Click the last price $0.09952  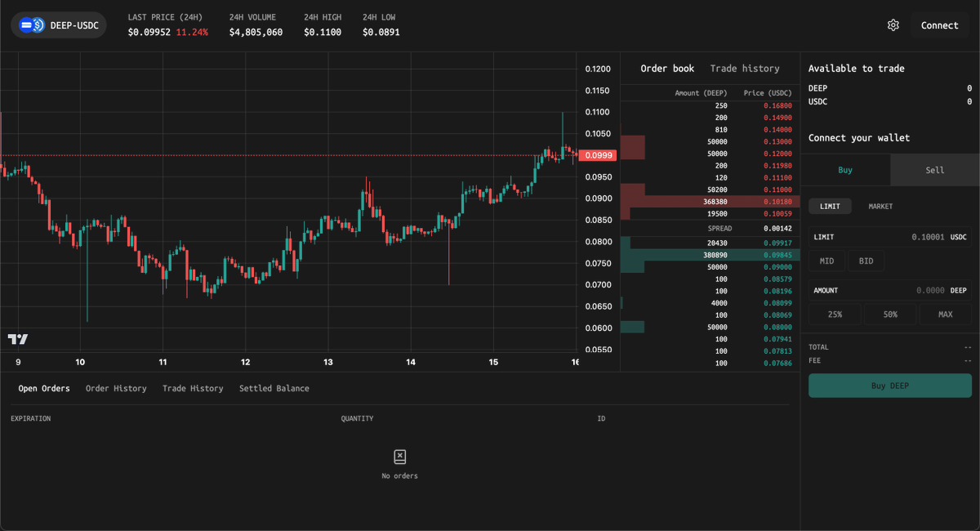point(149,32)
